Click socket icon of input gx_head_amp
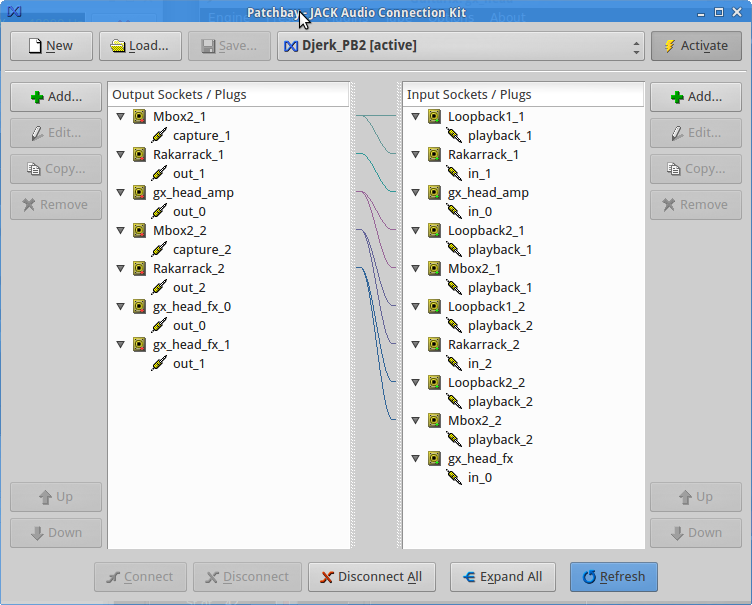Screen dimensions: 752x605 click(434, 192)
